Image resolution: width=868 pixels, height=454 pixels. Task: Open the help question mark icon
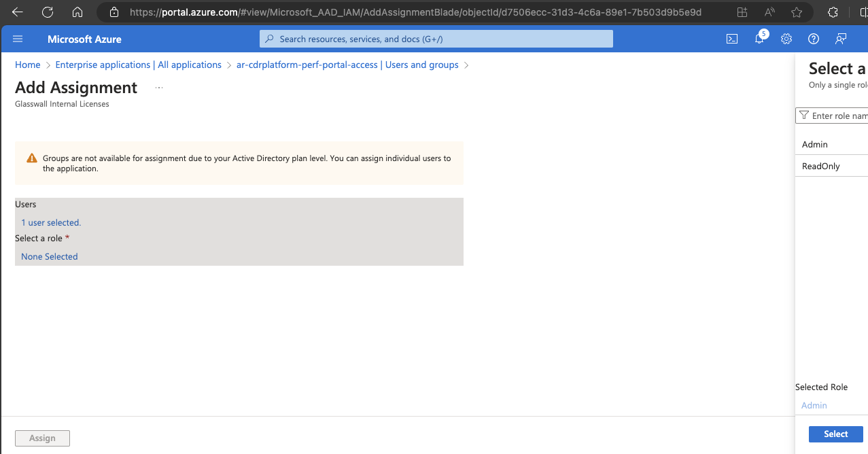(814, 39)
